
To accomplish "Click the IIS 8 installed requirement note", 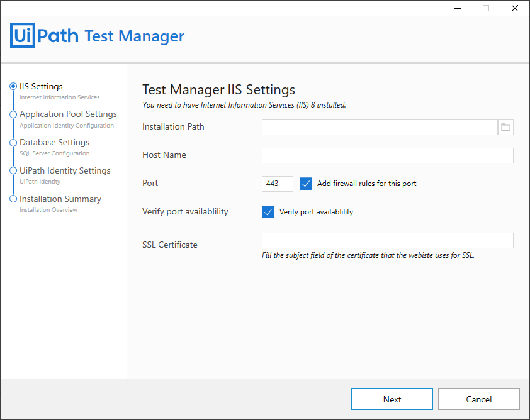I will click(x=244, y=105).
